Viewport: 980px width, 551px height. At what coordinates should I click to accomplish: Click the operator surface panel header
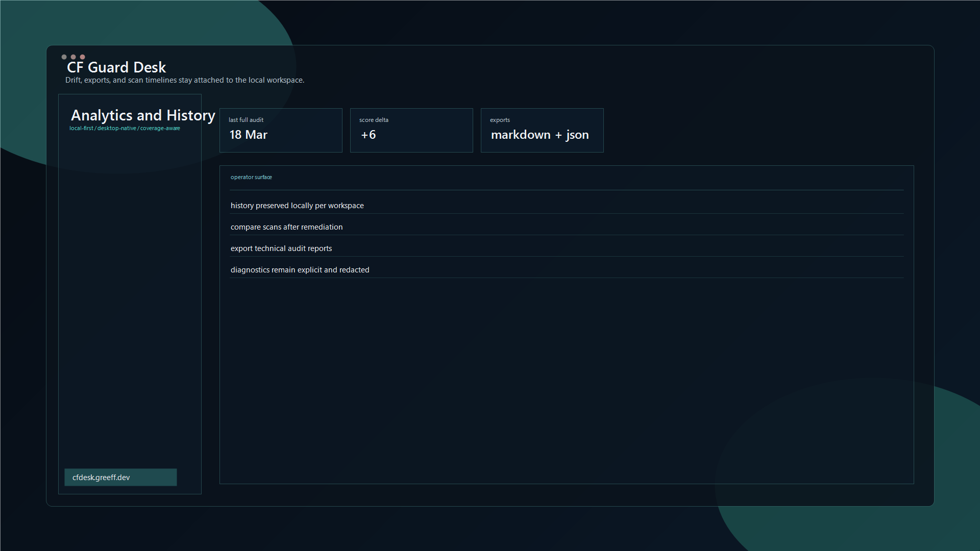pyautogui.click(x=251, y=177)
